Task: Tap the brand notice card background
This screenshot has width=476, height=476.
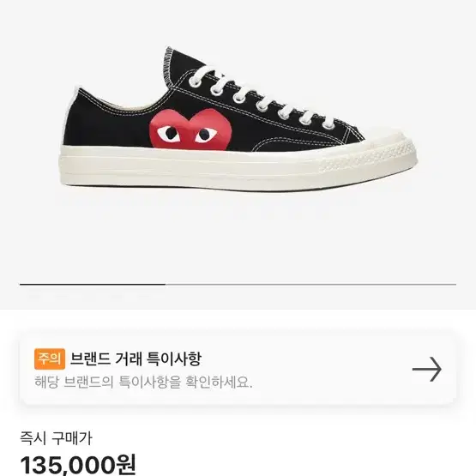Action: [238, 369]
